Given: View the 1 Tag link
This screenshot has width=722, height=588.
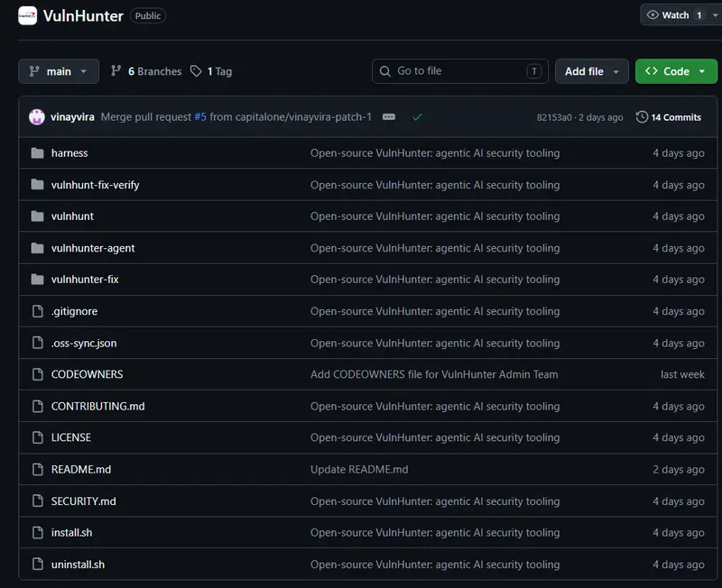Looking at the screenshot, I should 211,71.
